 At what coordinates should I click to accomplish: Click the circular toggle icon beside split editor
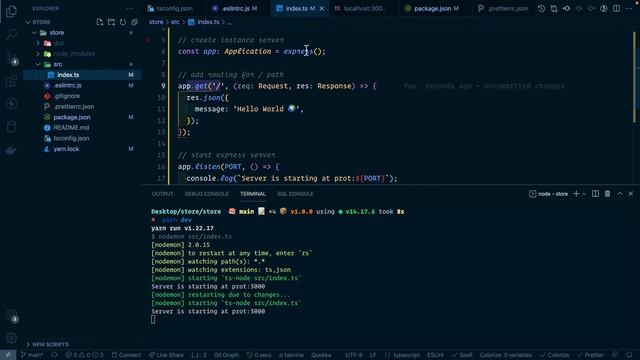coord(604,9)
